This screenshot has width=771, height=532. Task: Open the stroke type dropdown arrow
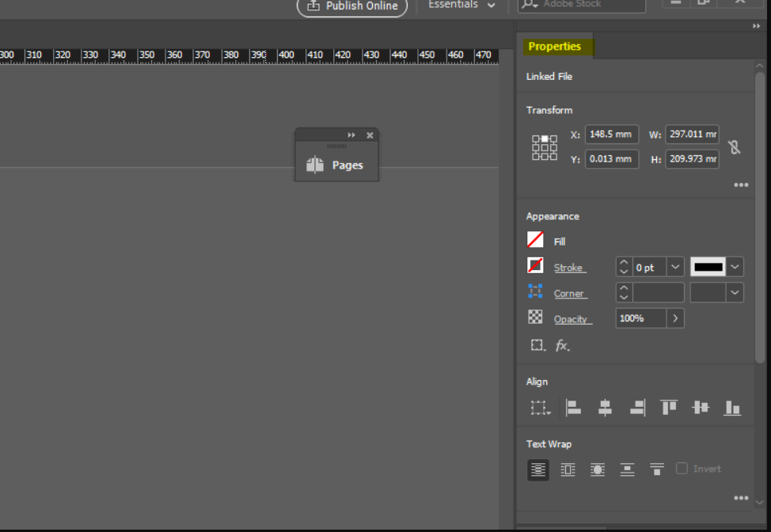(x=735, y=267)
